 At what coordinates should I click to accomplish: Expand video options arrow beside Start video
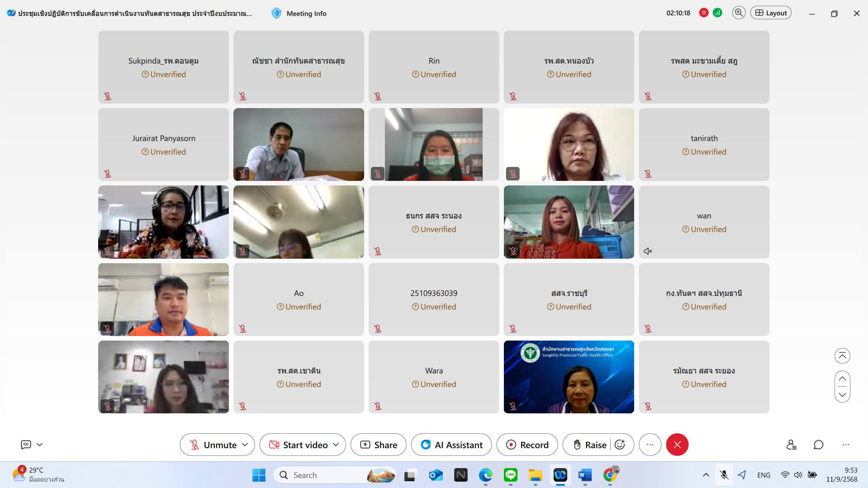tap(336, 445)
